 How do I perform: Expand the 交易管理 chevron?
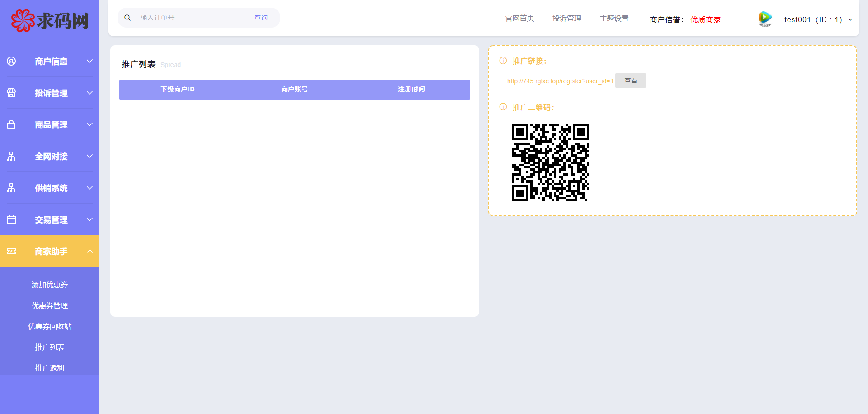pos(90,219)
